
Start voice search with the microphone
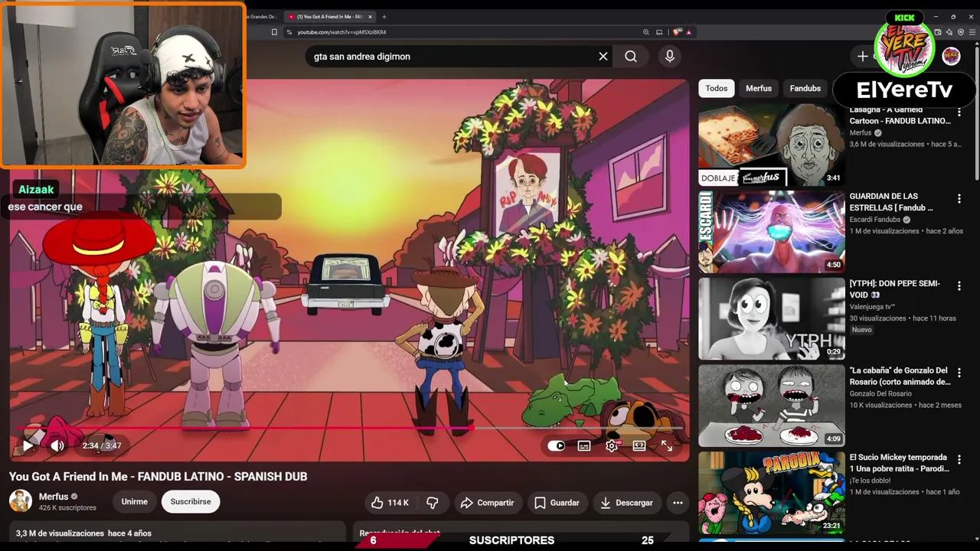pyautogui.click(x=670, y=56)
